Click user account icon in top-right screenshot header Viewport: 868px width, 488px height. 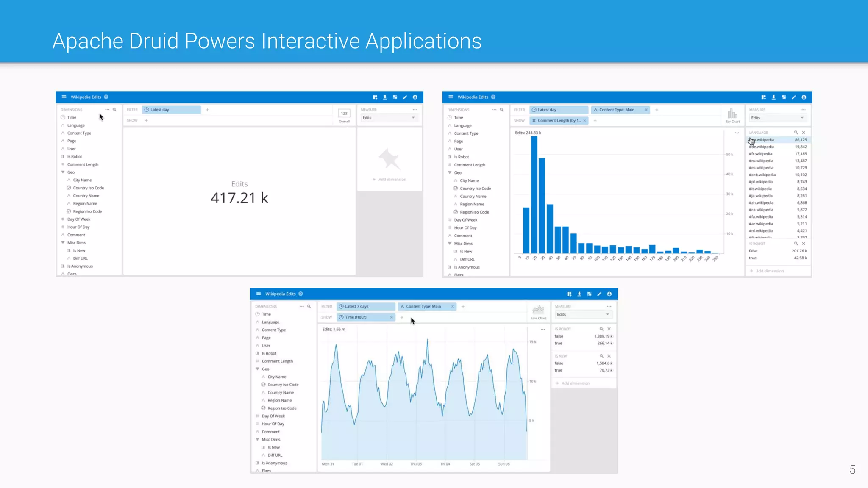pyautogui.click(x=804, y=97)
